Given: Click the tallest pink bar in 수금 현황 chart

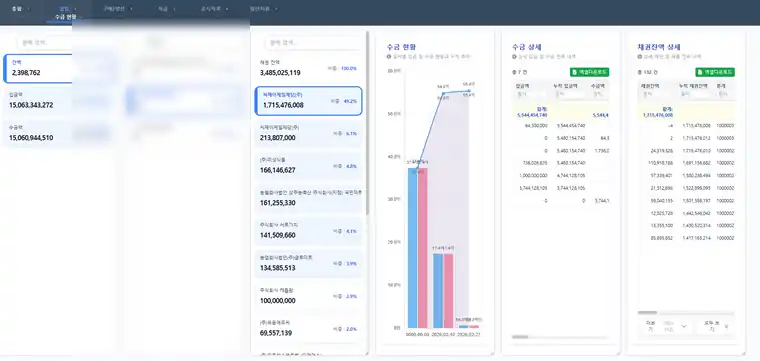Looking at the screenshot, I should tap(422, 248).
